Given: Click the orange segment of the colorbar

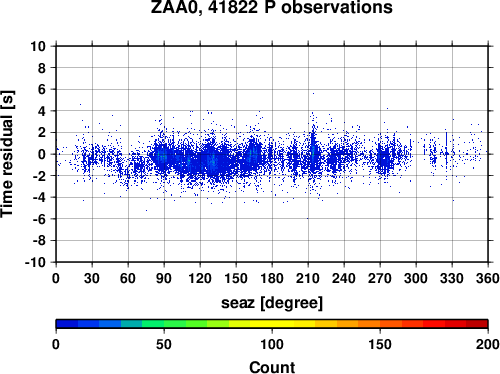Looking at the screenshot, I should point(369,324).
